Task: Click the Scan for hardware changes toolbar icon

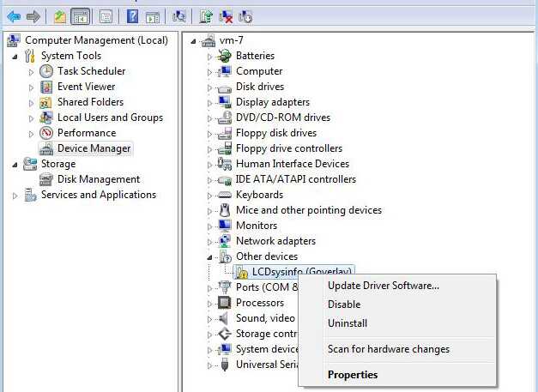Action: click(179, 15)
